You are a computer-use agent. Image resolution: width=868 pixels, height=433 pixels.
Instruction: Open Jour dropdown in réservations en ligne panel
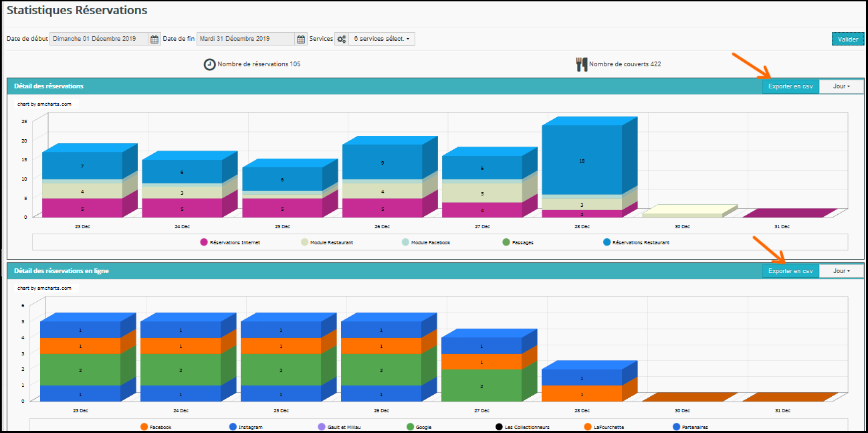841,271
